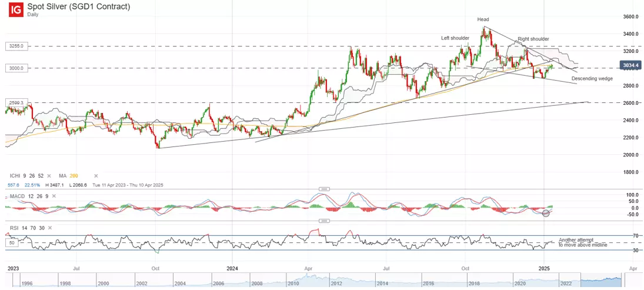
Task: Open MACD 12 26 9 settings
Action: click(26, 195)
